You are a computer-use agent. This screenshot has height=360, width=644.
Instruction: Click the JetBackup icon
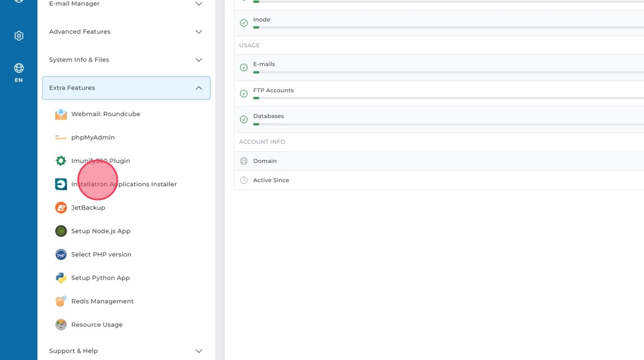(x=61, y=208)
